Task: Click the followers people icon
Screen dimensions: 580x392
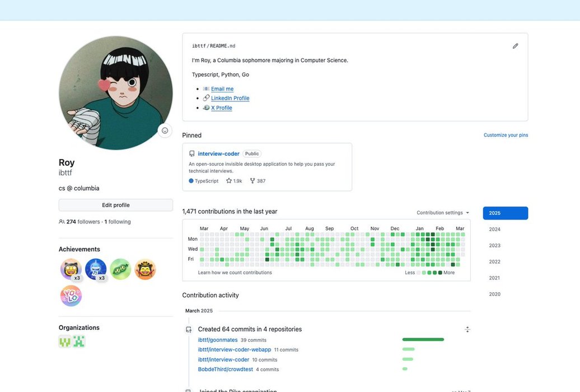Action: [x=62, y=222]
